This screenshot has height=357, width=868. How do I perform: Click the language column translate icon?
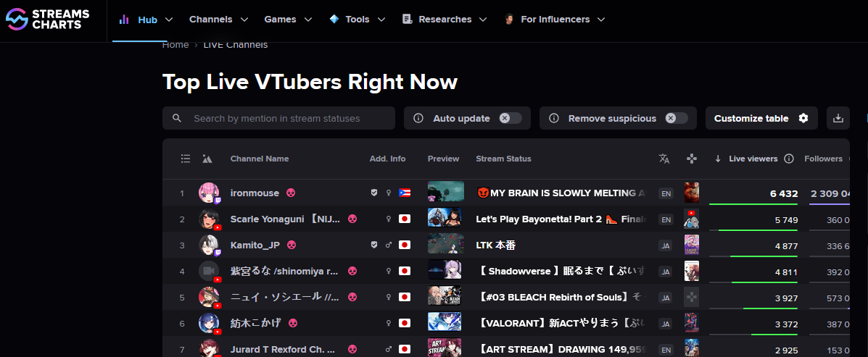664,159
